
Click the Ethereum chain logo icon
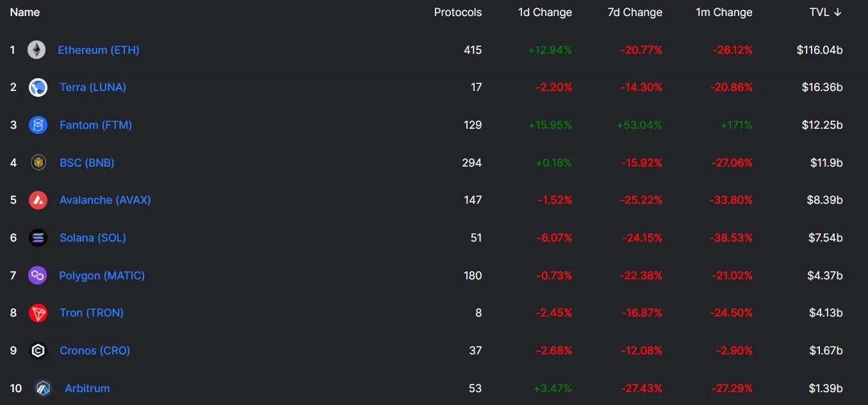[37, 50]
